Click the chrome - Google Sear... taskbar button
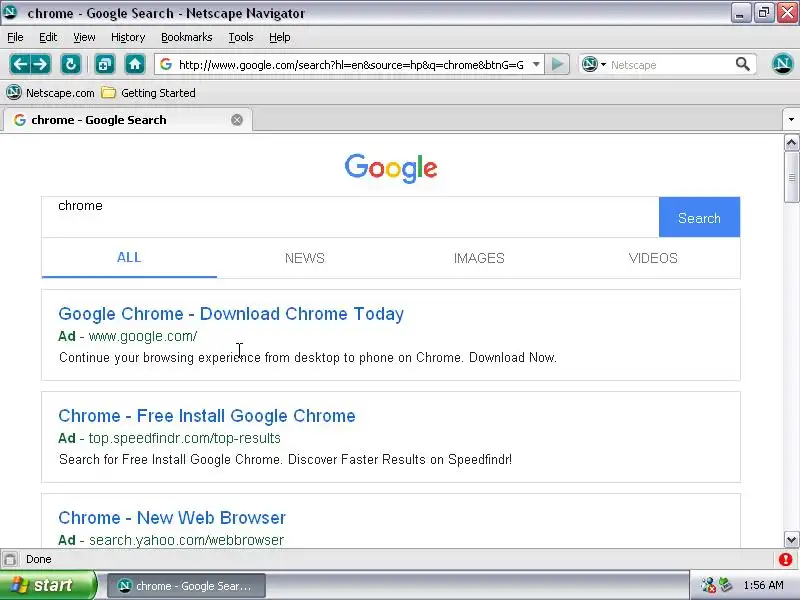This screenshot has width=800, height=600. point(186,586)
